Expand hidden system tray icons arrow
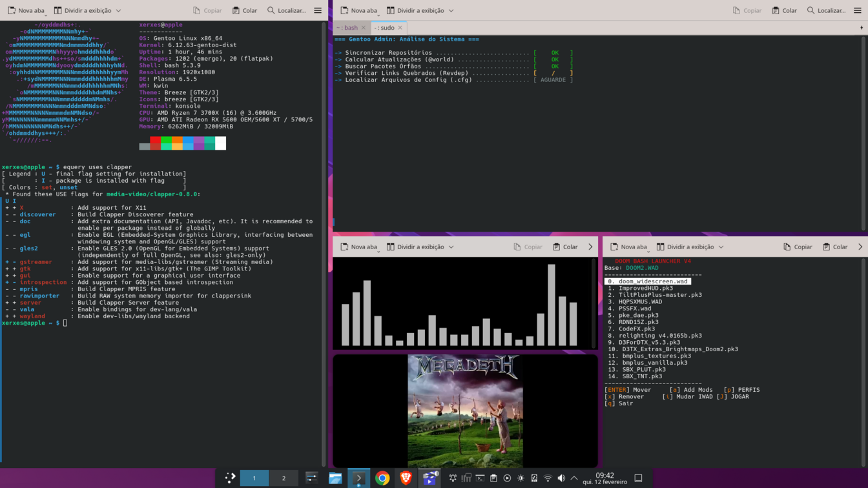The width and height of the screenshot is (868, 488). pyautogui.click(x=574, y=478)
